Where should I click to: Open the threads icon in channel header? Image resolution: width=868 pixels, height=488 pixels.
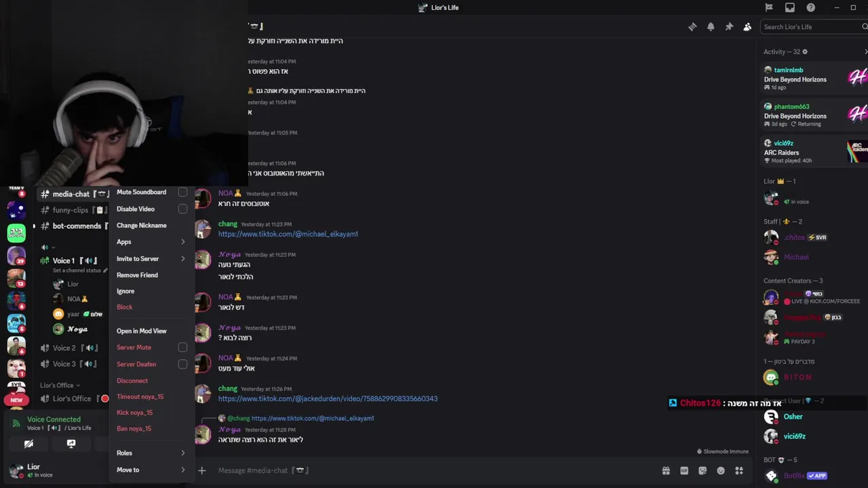[x=692, y=26]
